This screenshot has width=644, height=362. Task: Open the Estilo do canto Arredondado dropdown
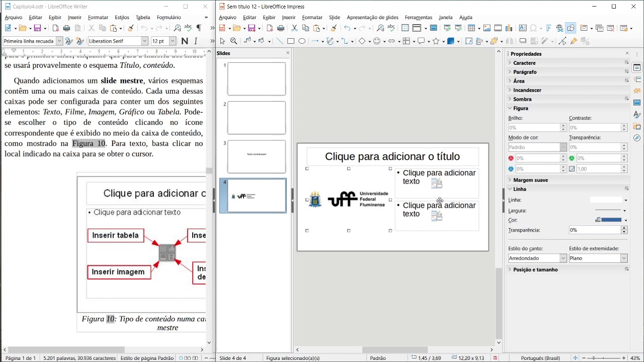[563, 258]
